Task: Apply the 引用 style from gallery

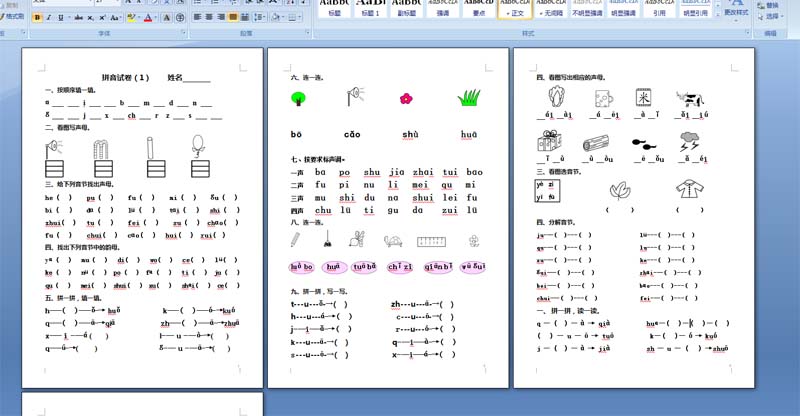Action: click(659, 8)
